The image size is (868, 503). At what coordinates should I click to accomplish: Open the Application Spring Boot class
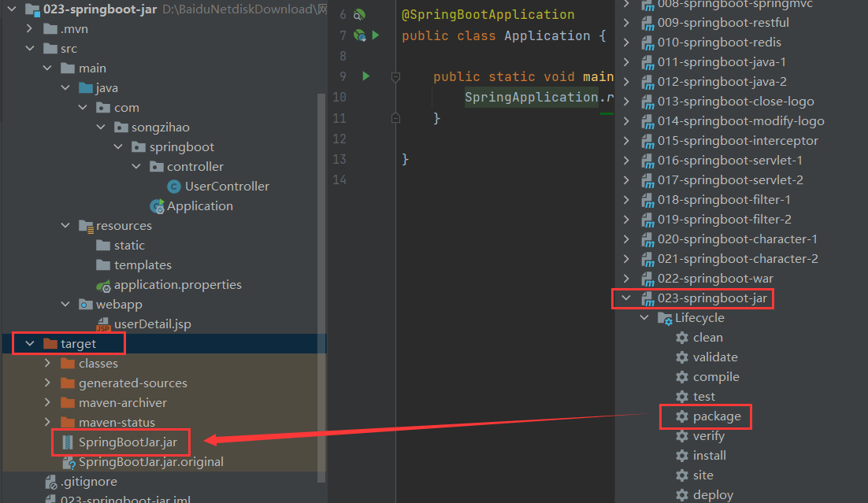click(199, 206)
